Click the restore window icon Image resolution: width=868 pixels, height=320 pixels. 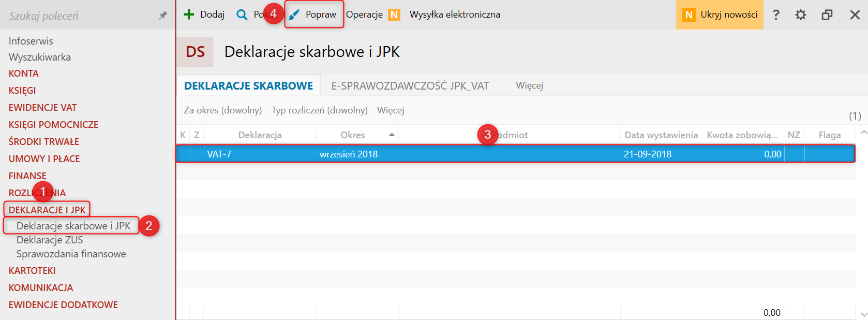827,14
